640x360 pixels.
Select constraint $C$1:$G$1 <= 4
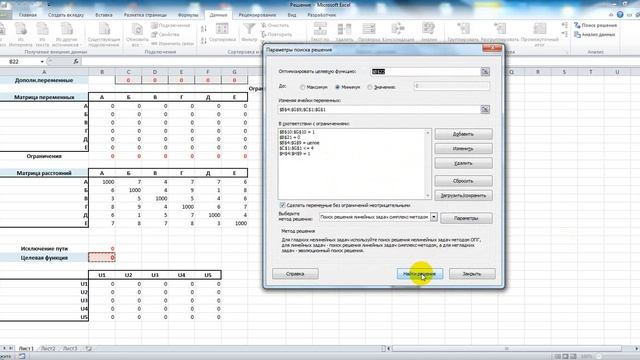pos(297,148)
